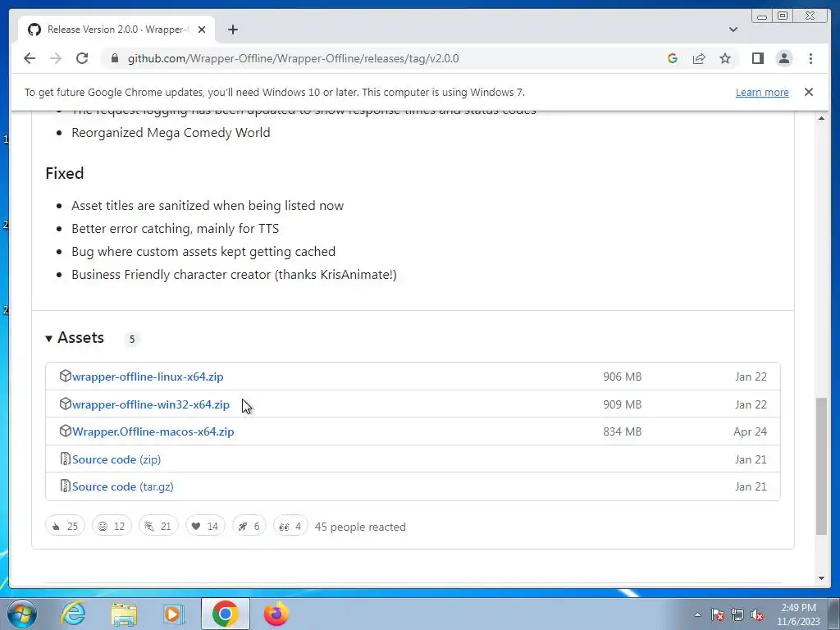Bookmark this page with the star
840x630 pixels.
pyautogui.click(x=725, y=58)
